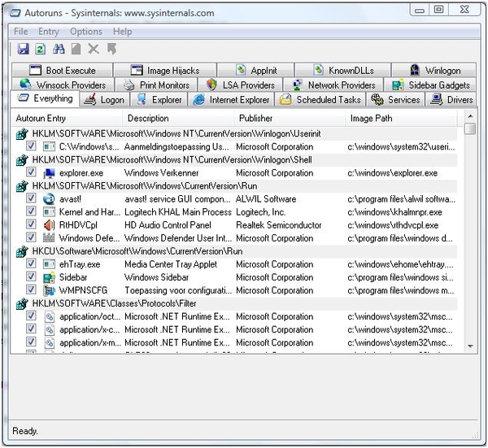Open the Entry menu
The height and width of the screenshot is (448, 488).
(x=49, y=32)
